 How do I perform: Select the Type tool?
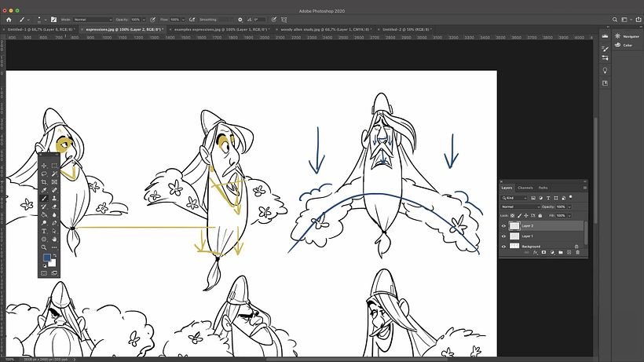click(44, 231)
